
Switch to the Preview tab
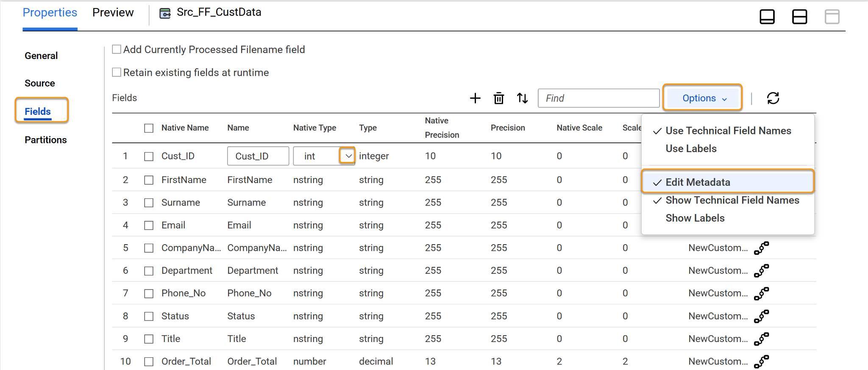pos(113,13)
